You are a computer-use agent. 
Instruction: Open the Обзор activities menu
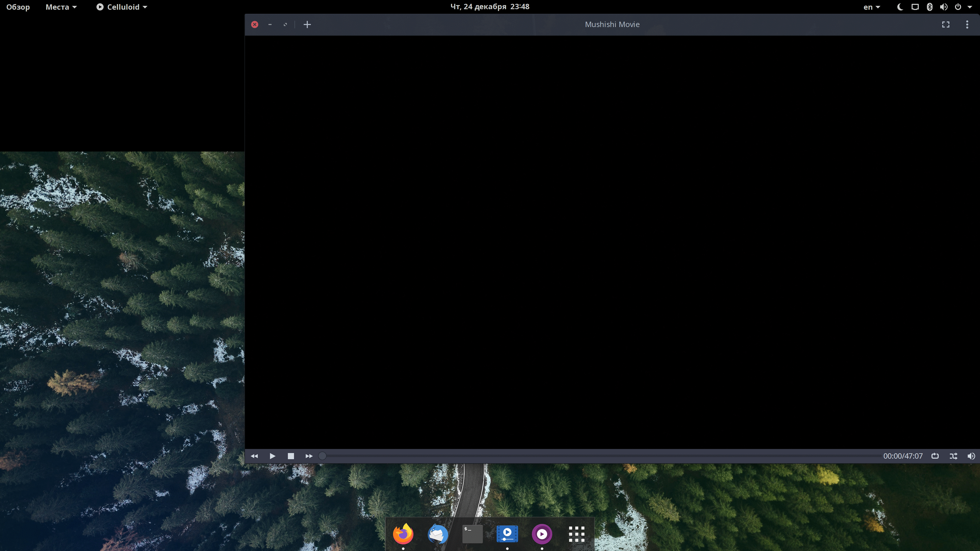pos(18,6)
